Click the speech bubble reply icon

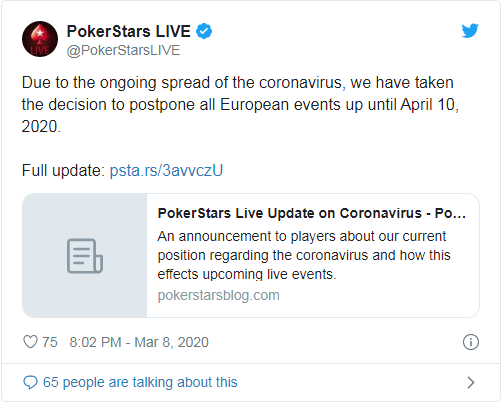click(x=30, y=382)
